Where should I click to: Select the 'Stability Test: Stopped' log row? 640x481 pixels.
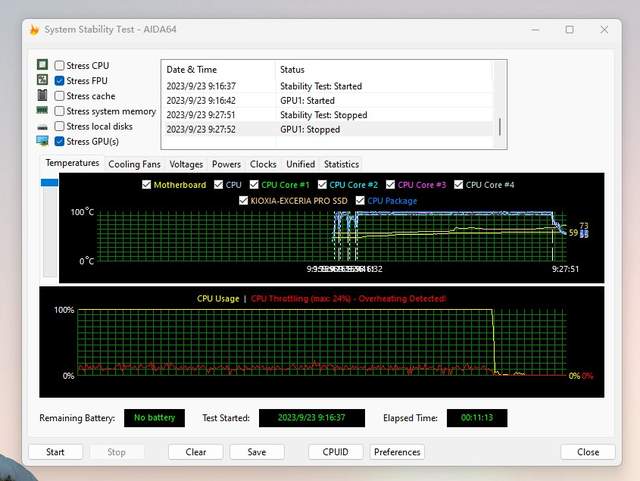pyautogui.click(x=327, y=115)
